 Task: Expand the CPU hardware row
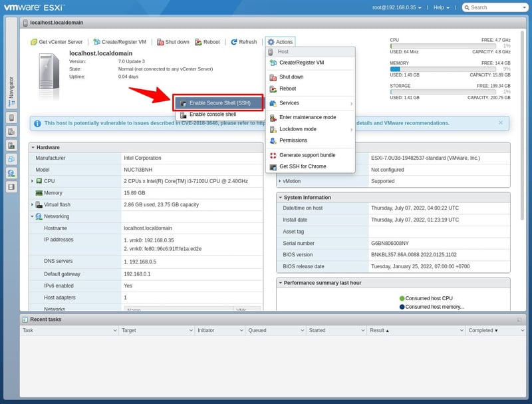32,181
